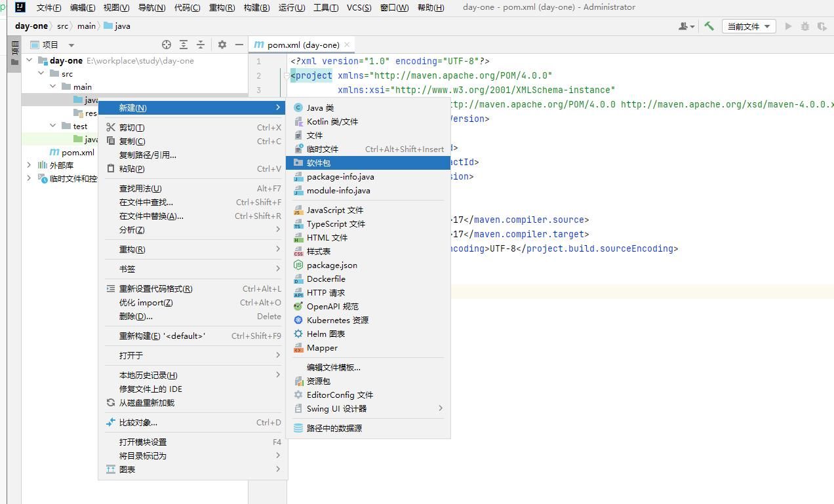Viewport: 834px width, 504px height.
Task: Open the 项目 view selector dropdown
Action: (71, 45)
